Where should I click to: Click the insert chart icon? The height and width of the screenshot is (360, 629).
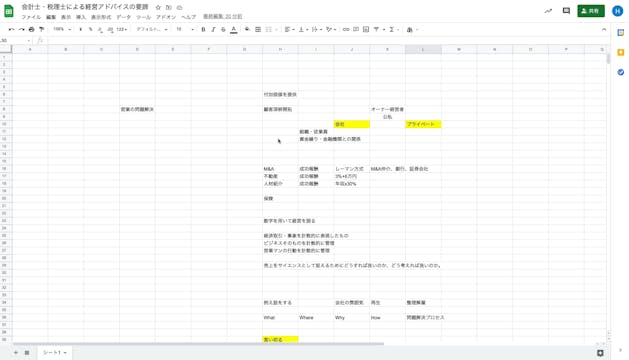(366, 29)
